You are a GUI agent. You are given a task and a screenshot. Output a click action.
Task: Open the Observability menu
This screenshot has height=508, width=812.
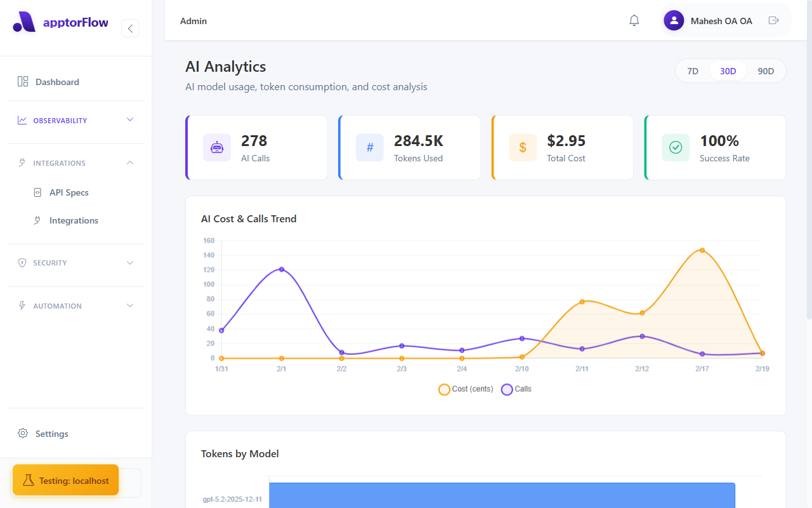[75, 120]
